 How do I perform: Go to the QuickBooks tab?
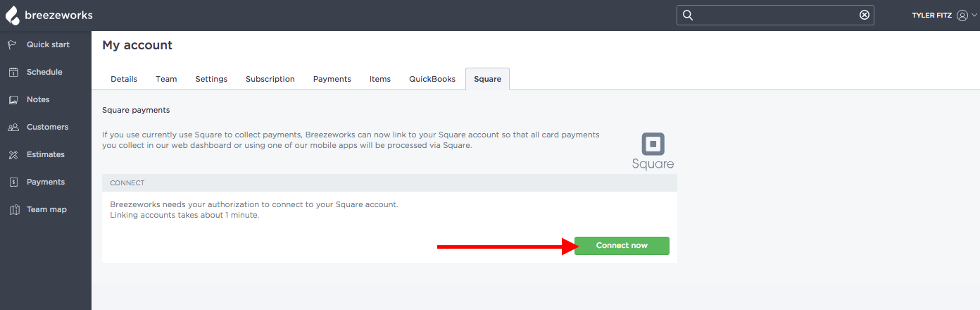pyautogui.click(x=432, y=79)
